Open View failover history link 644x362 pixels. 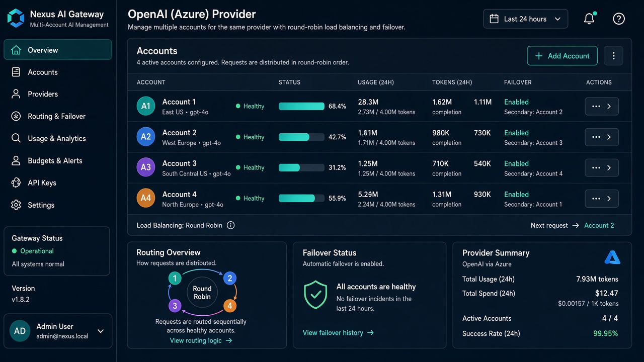click(338, 332)
